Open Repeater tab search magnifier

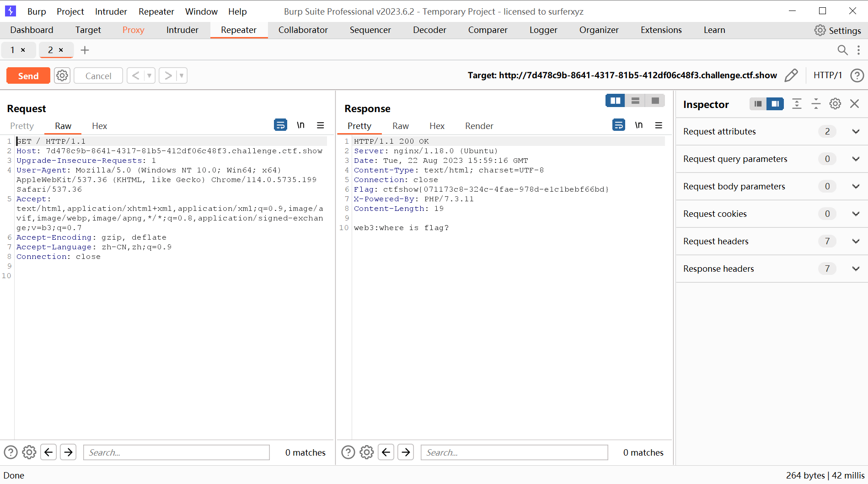pyautogui.click(x=842, y=50)
